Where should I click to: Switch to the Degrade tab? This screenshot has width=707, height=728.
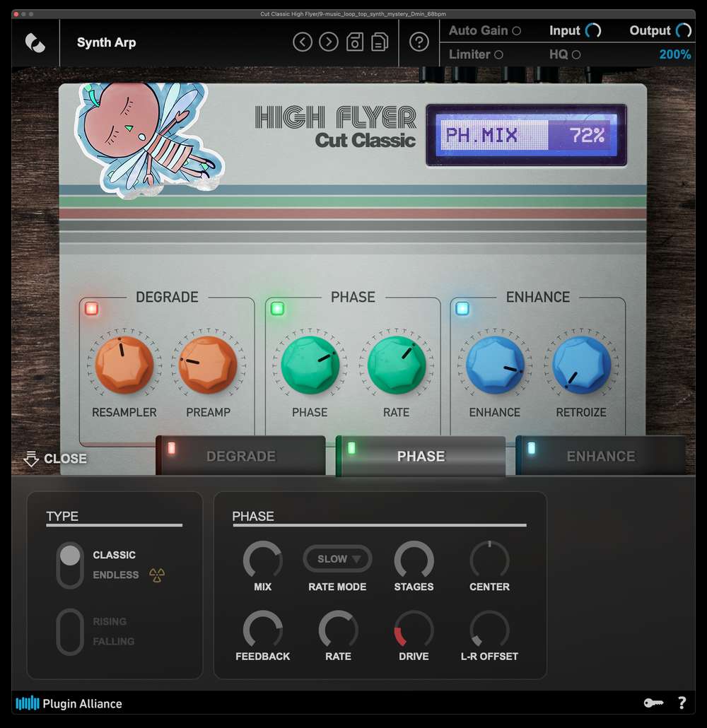click(x=240, y=457)
